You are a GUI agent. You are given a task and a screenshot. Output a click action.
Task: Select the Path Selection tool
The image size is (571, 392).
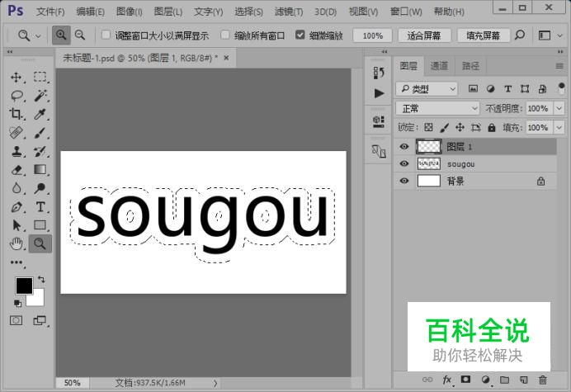click(x=17, y=225)
